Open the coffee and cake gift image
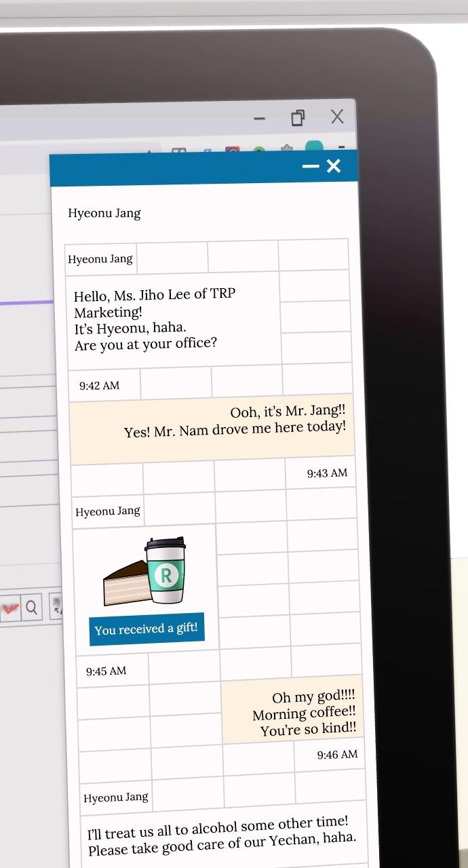468x868 pixels. (145, 572)
